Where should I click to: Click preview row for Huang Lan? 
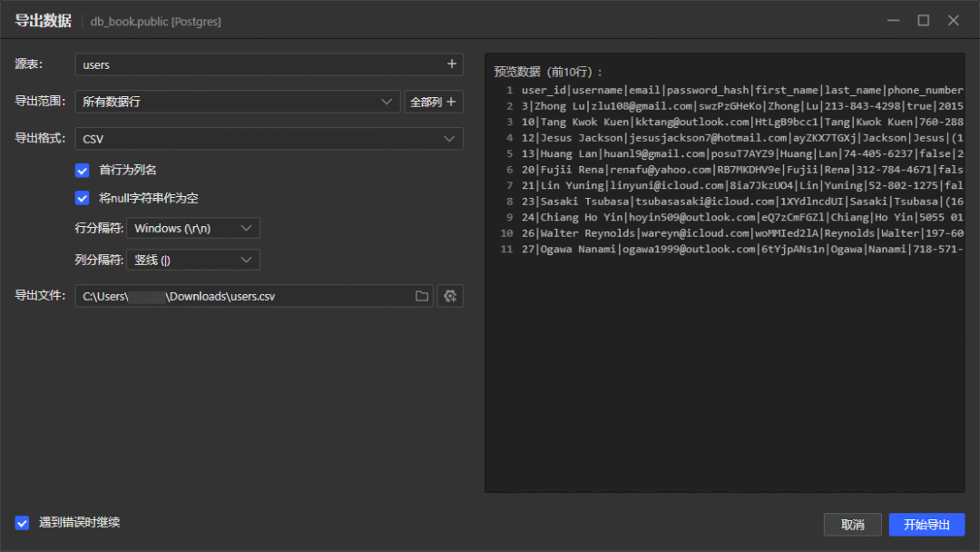coord(742,153)
